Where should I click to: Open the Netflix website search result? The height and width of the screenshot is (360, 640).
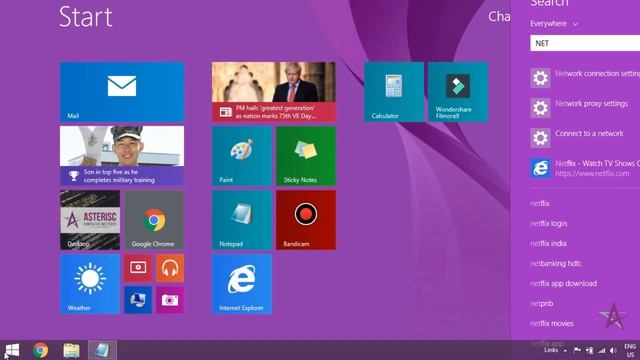click(585, 168)
